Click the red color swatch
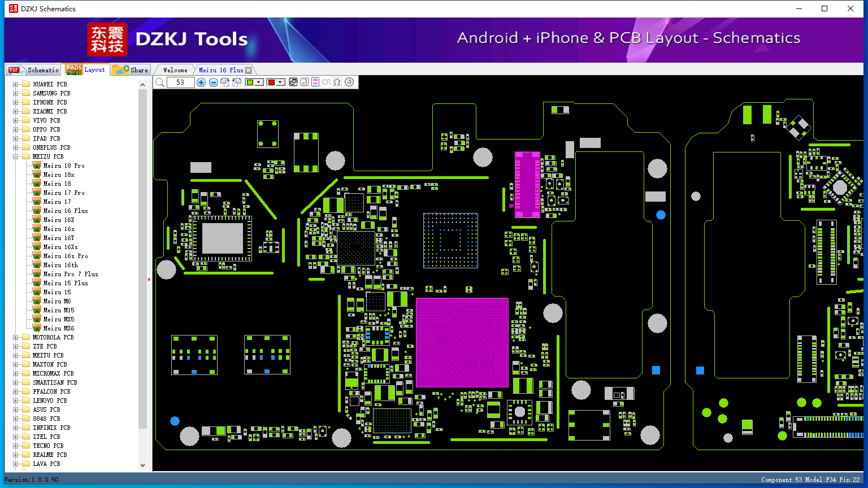The width and height of the screenshot is (868, 488). point(271,82)
